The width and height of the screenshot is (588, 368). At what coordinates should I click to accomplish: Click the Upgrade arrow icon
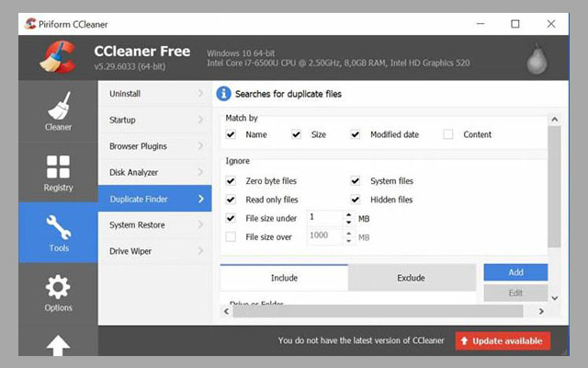[58, 345]
